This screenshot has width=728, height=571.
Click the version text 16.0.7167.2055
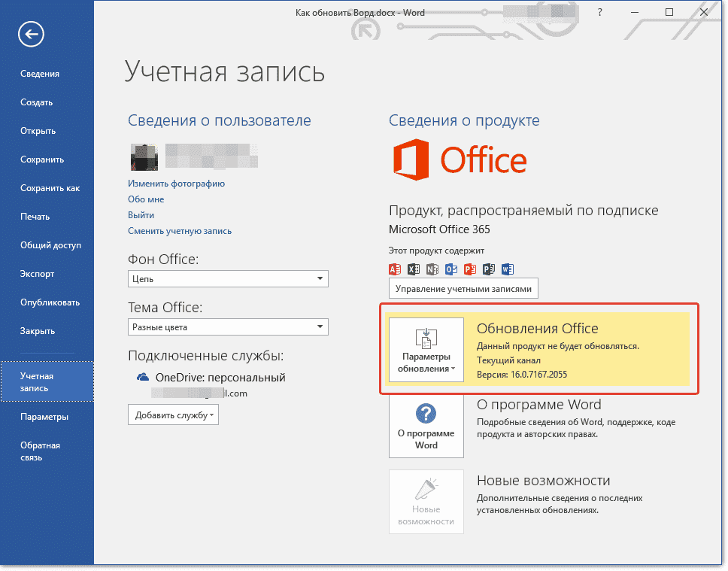(539, 375)
